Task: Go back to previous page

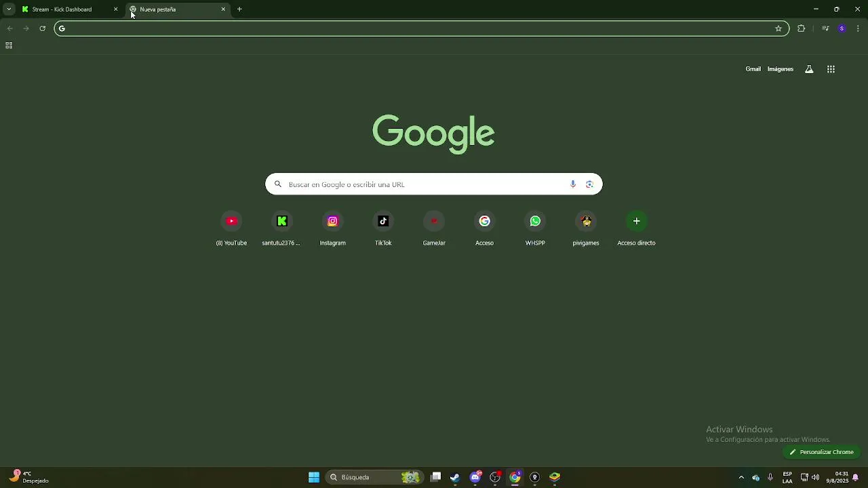Action: coord(9,28)
